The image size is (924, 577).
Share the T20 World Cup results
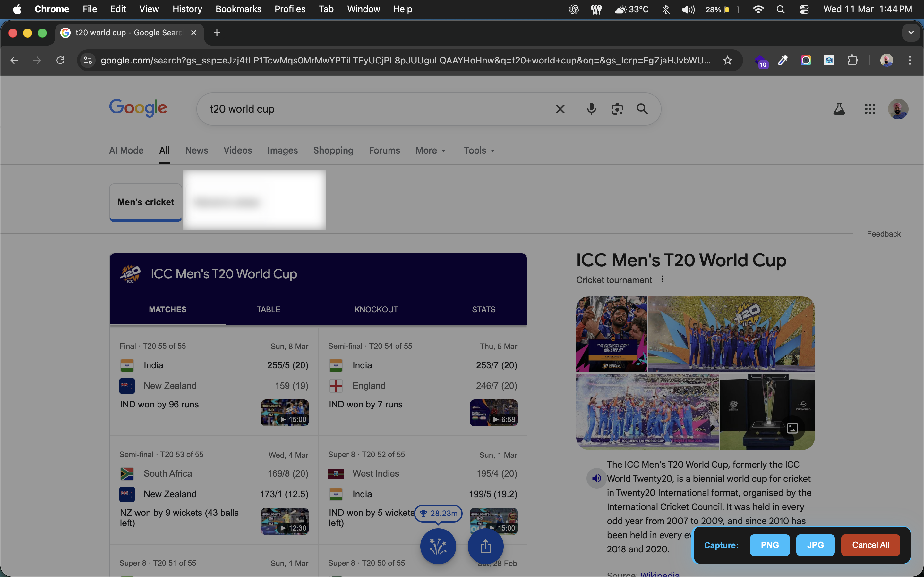[485, 546]
